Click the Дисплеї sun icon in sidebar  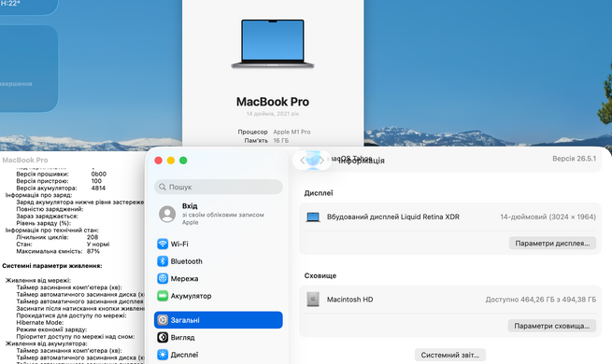[x=163, y=355]
